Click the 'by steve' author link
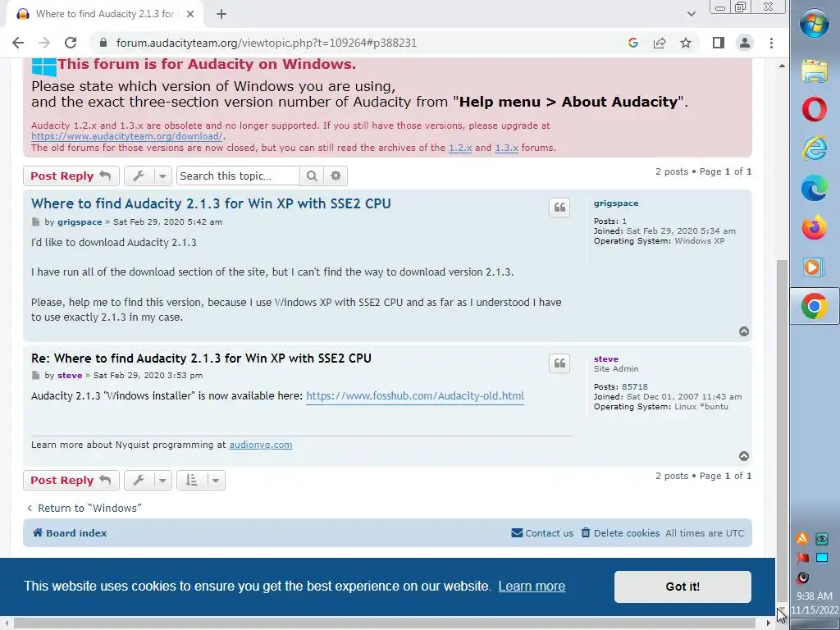 71,376
